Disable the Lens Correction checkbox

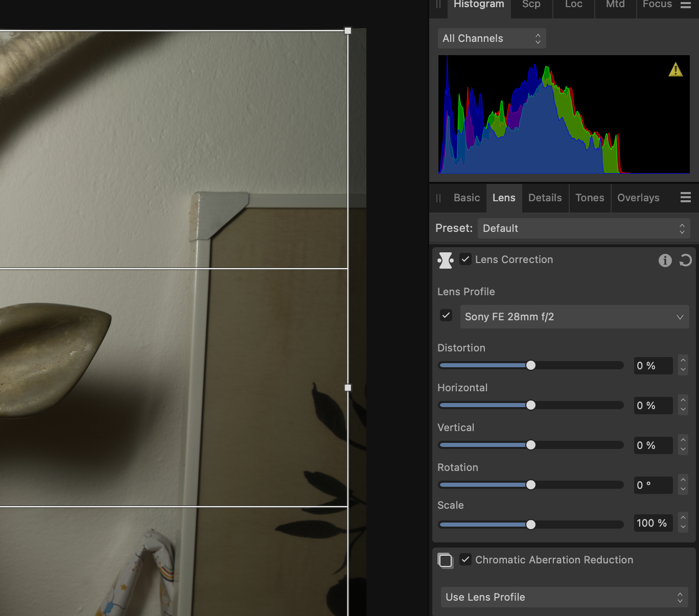[x=465, y=259]
